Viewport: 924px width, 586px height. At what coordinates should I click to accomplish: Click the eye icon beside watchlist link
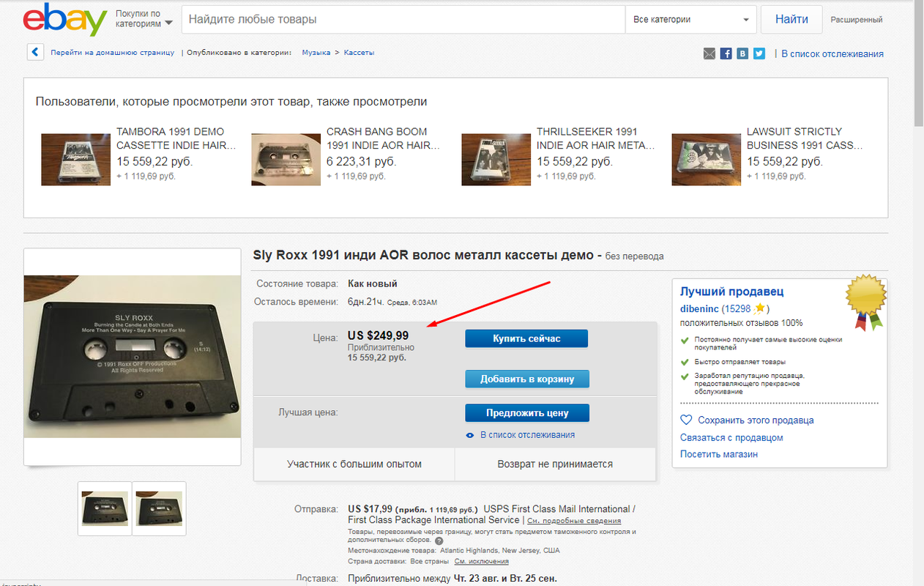coord(470,435)
